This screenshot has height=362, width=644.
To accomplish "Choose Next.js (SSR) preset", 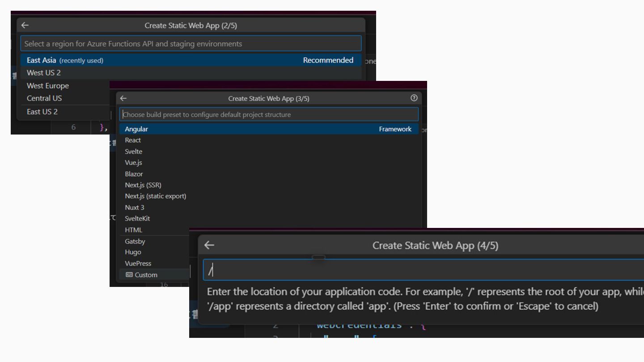I will coord(269,185).
